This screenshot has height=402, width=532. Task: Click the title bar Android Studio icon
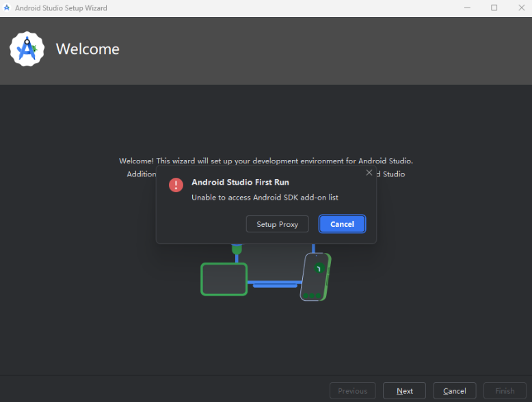click(6, 8)
